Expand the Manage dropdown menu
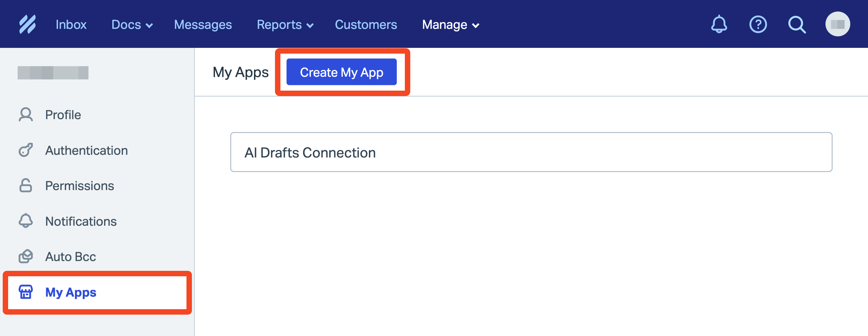868x336 pixels. [x=451, y=24]
